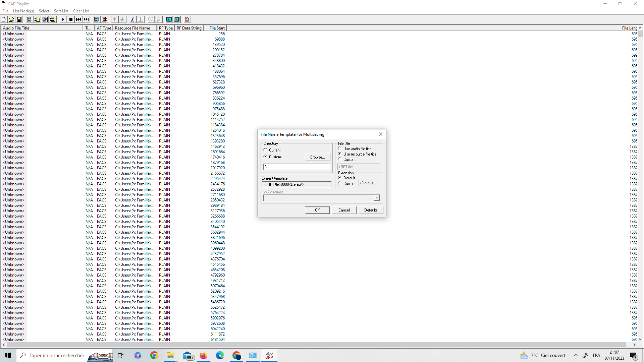
Task: Save the playlist with the floppy disk icon
Action: (x=19, y=19)
